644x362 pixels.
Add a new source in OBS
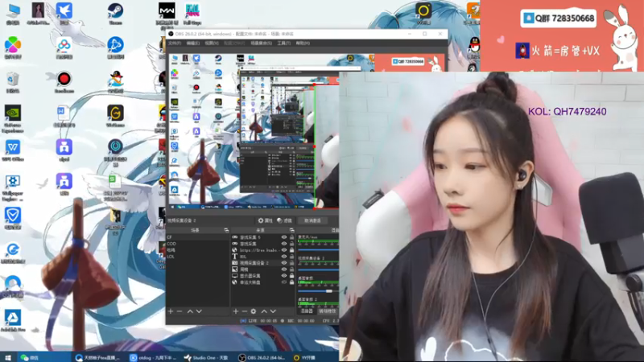235,311
